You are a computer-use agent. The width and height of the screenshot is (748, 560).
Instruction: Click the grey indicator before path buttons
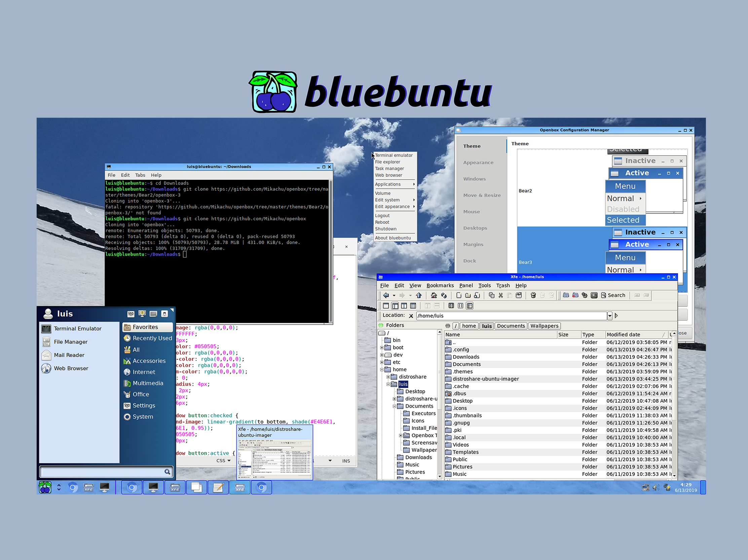tap(448, 326)
